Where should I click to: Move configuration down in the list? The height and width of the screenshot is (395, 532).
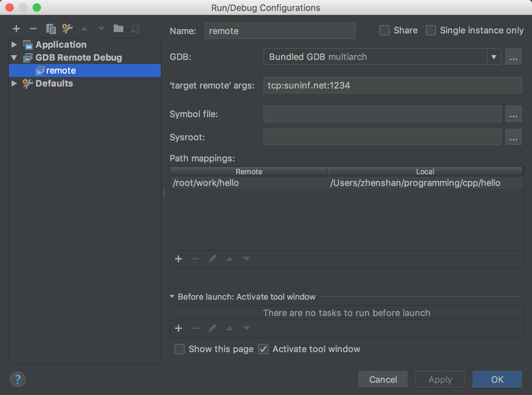[x=101, y=29]
